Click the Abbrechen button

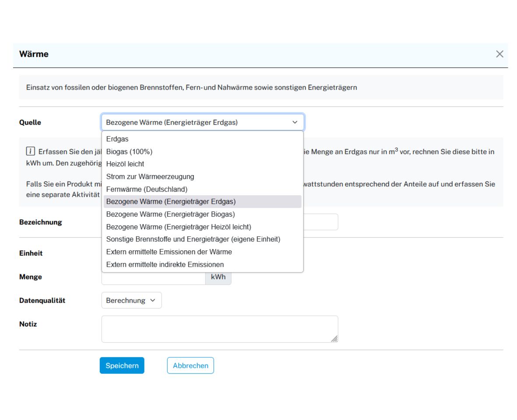[x=190, y=366]
